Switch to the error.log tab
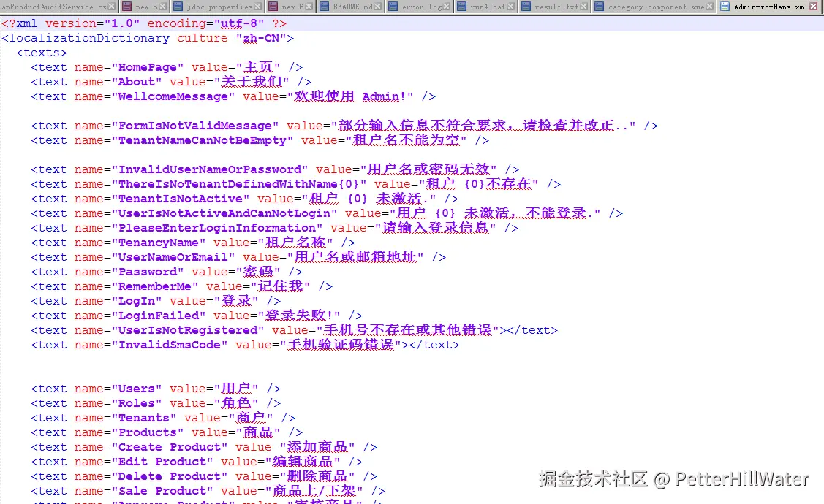Viewport: 824px width, 504px height. tap(420, 7)
